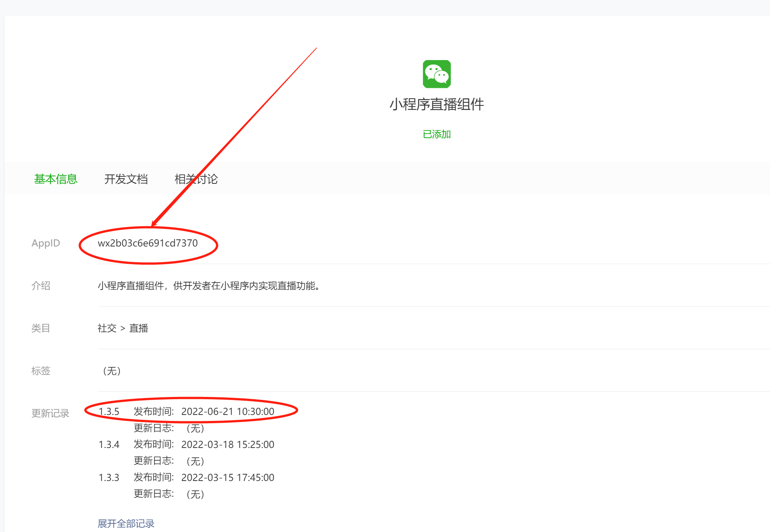Image resolution: width=770 pixels, height=532 pixels.
Task: Click release time 2022-03-15 17:45:00
Action: [228, 478]
